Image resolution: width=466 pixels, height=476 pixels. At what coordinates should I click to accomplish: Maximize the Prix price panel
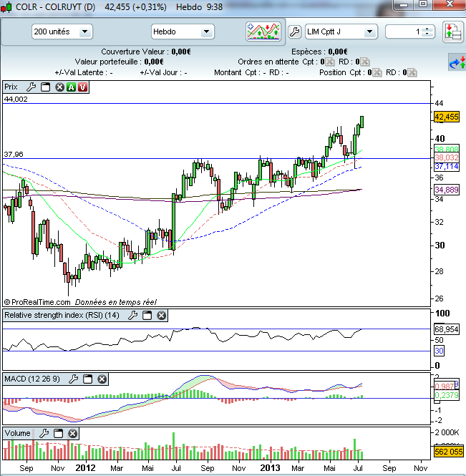coord(45,87)
